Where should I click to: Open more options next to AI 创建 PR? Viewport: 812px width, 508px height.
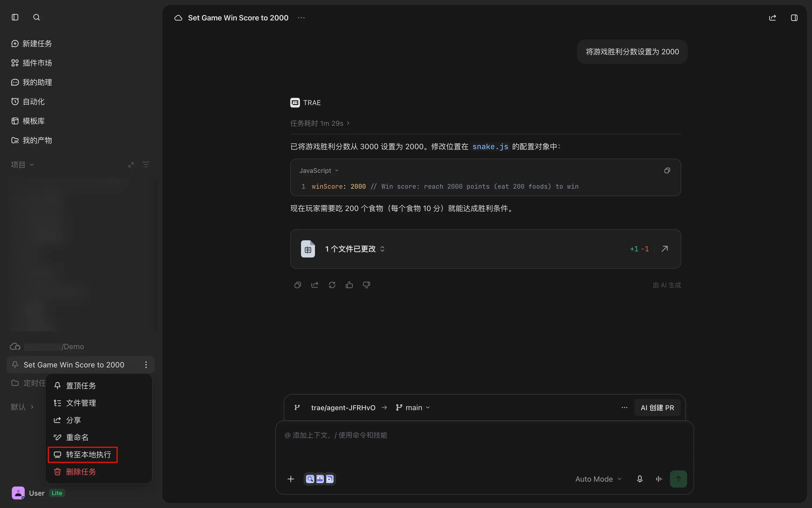(x=624, y=407)
